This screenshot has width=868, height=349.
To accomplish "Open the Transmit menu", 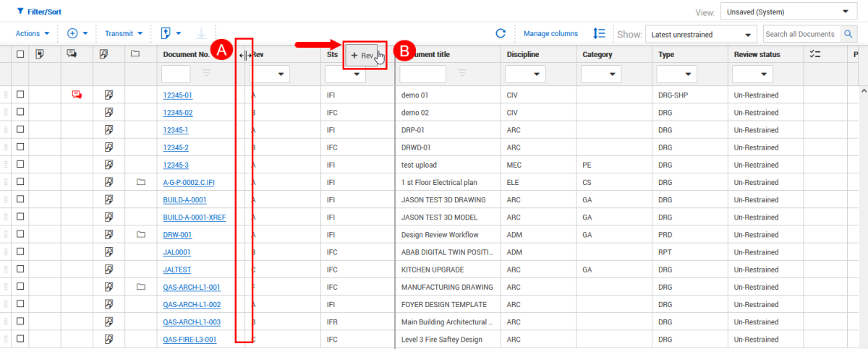I will coord(123,33).
